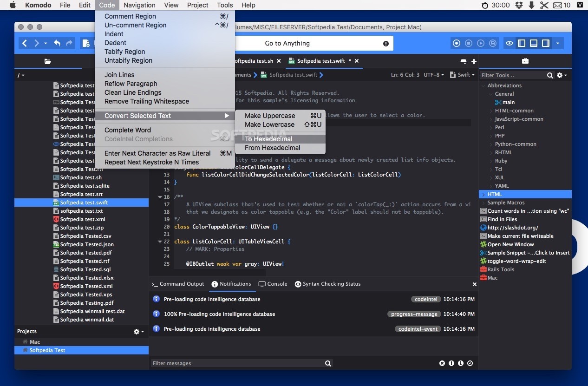Image resolution: width=588 pixels, height=386 pixels.
Task: Open the UTF-8 encoding dropdown
Action: pos(433,75)
